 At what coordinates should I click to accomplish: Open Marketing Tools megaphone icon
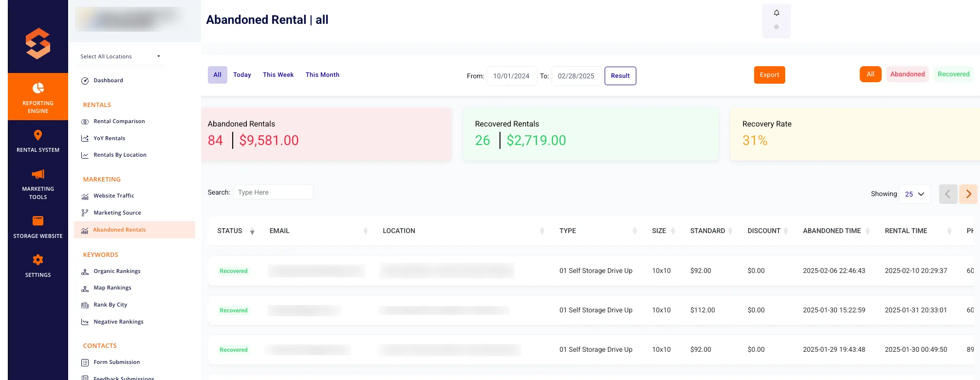[x=38, y=174]
